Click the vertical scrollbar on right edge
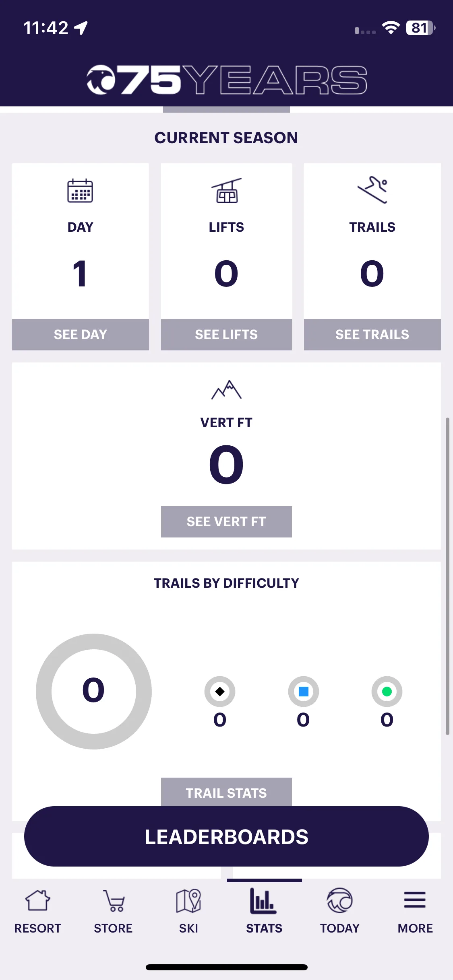Image resolution: width=453 pixels, height=980 pixels. pos(447,576)
